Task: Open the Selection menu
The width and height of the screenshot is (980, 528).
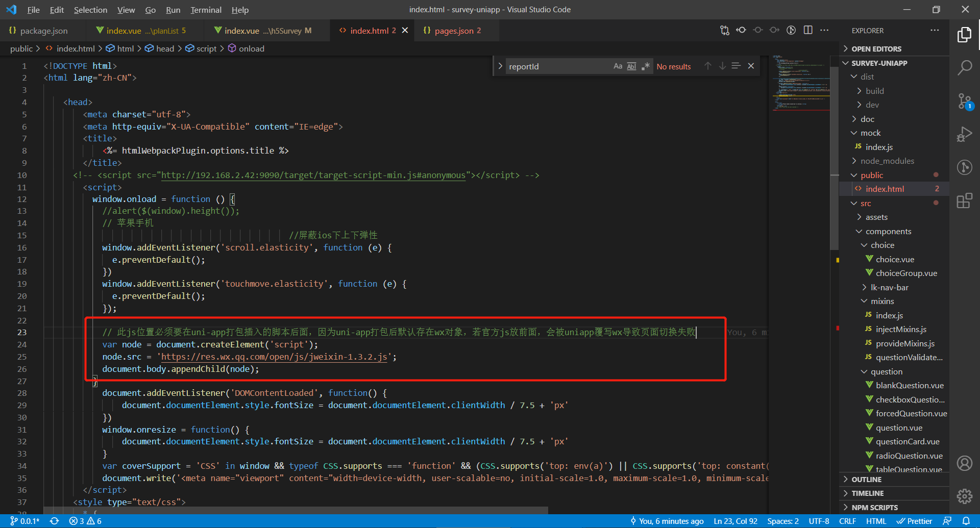Action: 90,10
